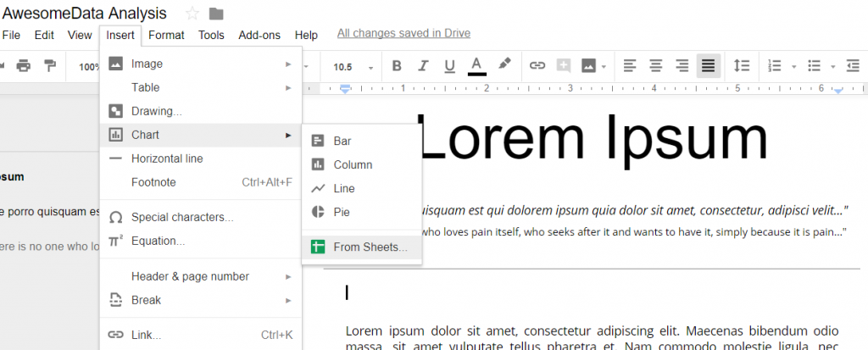Toggle bold formatting
868x350 pixels.
(397, 66)
